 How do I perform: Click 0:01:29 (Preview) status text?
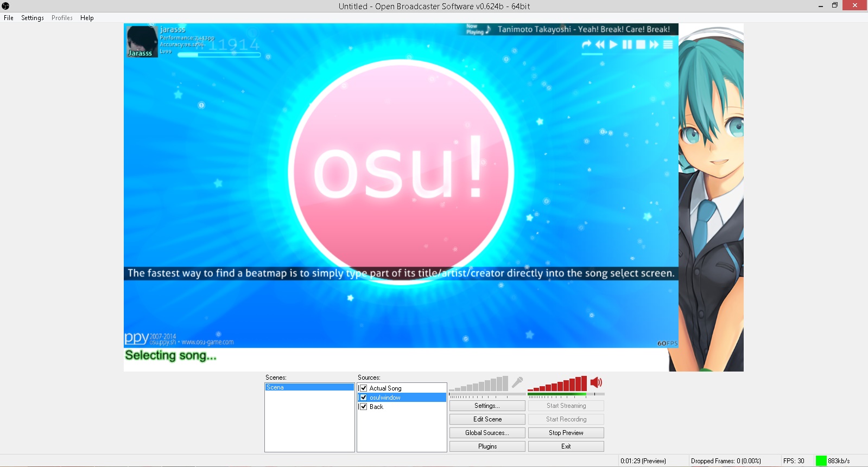(643, 461)
